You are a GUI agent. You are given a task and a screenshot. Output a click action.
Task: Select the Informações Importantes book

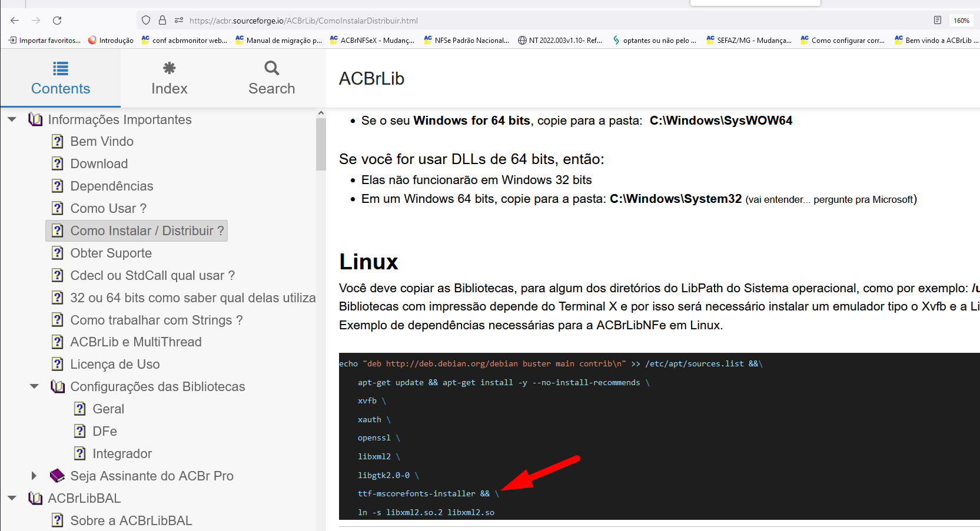point(110,119)
